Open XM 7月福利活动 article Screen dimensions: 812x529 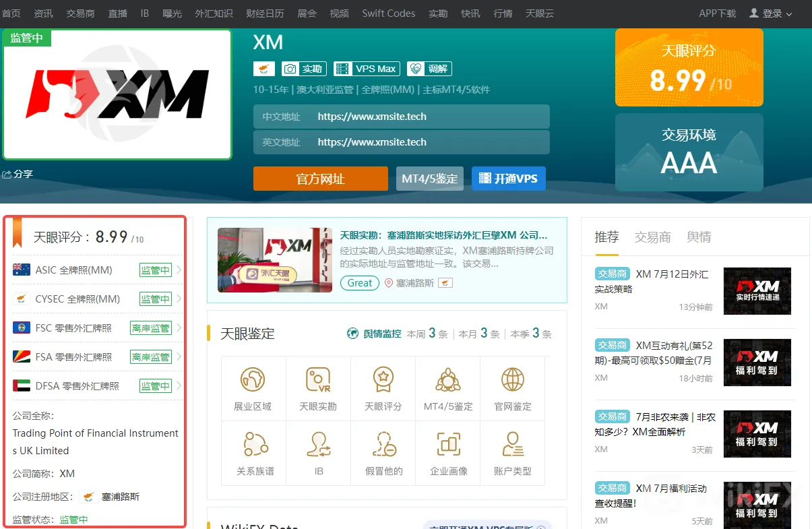[651, 495]
